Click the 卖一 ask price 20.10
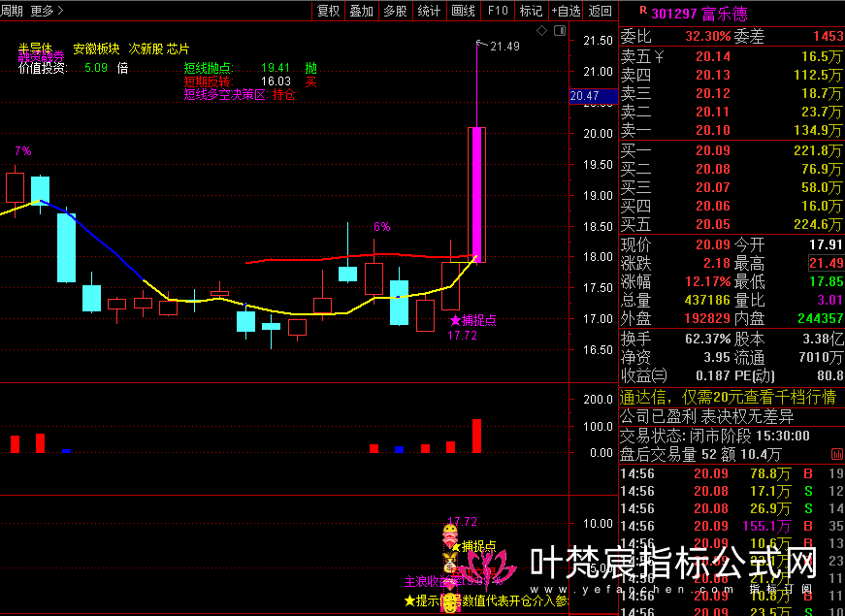The image size is (845, 616). (x=712, y=130)
